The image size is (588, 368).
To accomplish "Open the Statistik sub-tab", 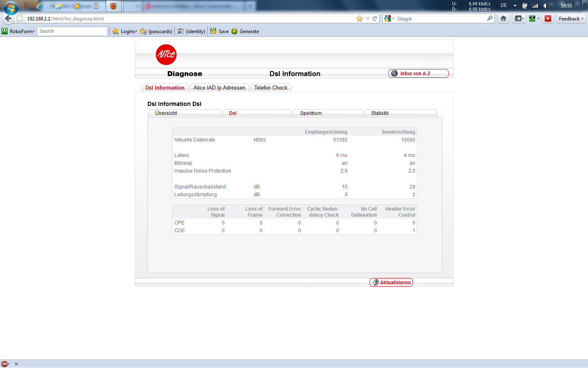I will [380, 113].
